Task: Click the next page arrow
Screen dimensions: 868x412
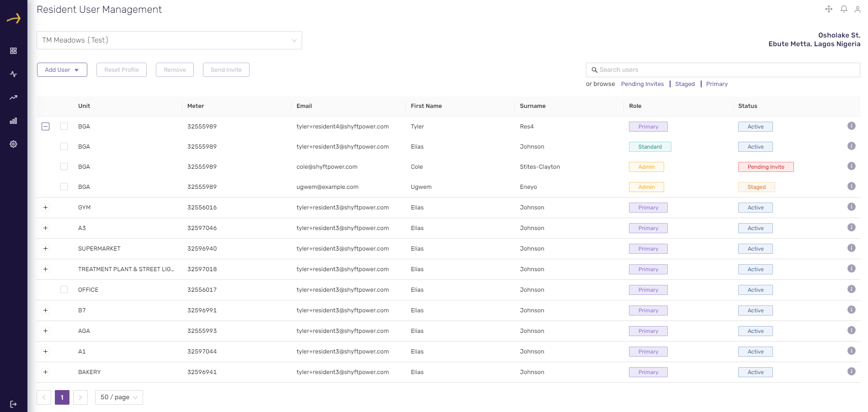Action: click(x=80, y=397)
